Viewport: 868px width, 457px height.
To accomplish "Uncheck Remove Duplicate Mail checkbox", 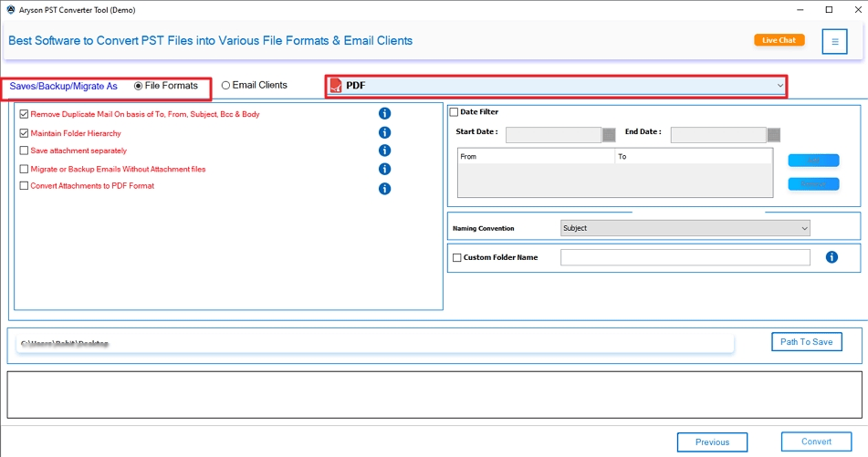I will coord(24,114).
